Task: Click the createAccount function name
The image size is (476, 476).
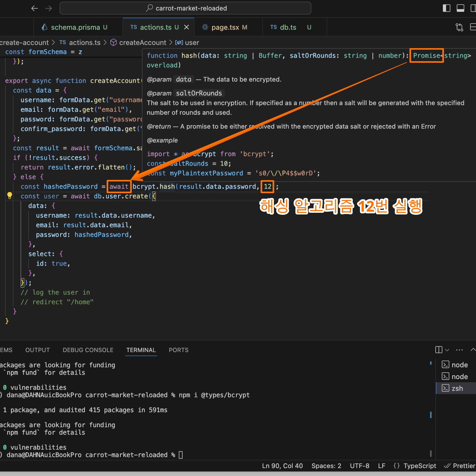Action: tap(115, 81)
